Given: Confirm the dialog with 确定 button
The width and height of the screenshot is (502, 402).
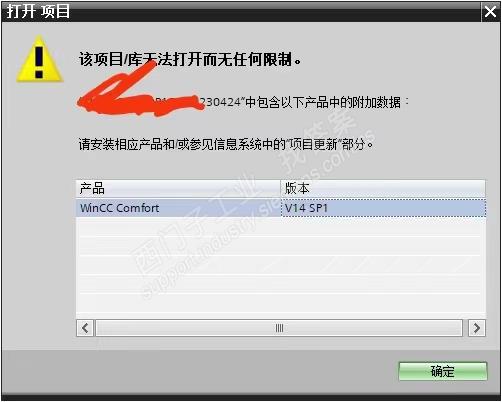Looking at the screenshot, I should [x=443, y=371].
